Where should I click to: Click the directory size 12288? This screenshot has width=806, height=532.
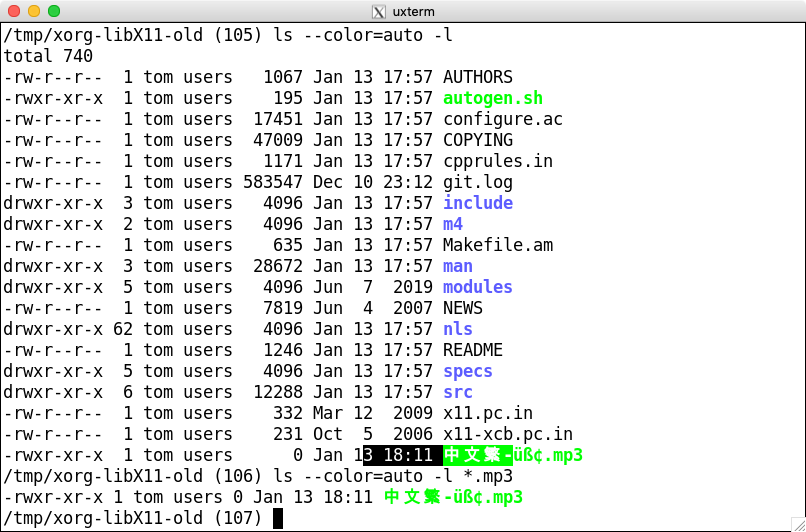[278, 392]
